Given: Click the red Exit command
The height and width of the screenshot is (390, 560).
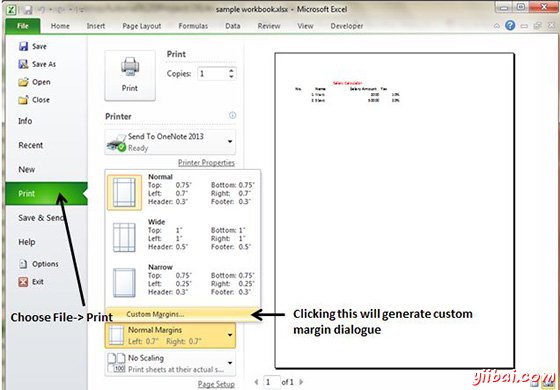Looking at the screenshot, I should coord(31,282).
